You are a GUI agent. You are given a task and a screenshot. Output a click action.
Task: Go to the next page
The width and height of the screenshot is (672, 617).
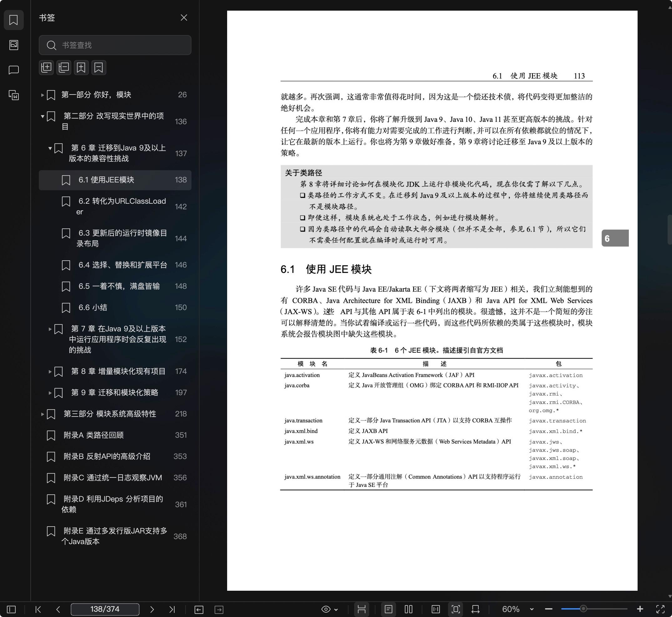[152, 609]
